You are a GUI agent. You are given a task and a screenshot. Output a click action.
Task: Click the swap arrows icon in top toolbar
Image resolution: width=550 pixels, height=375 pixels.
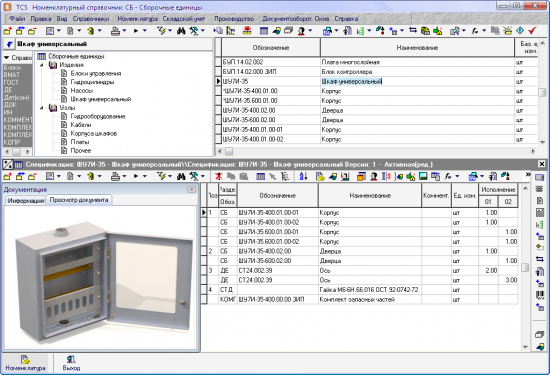[412, 31]
